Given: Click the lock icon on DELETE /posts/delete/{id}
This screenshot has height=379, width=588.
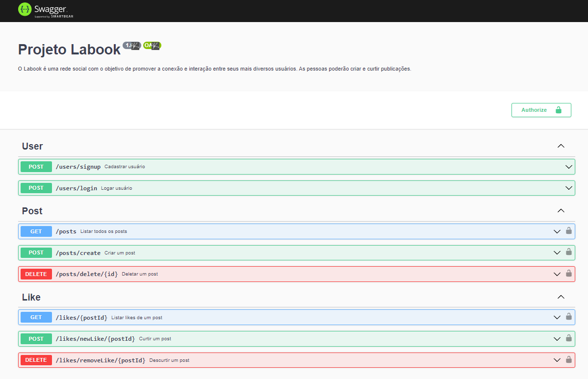Looking at the screenshot, I should click(569, 274).
